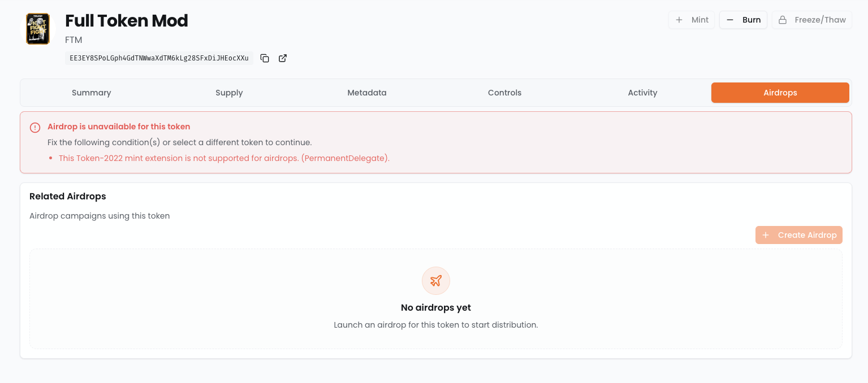Click the red alert icon in error banner
868x383 pixels.
(35, 128)
